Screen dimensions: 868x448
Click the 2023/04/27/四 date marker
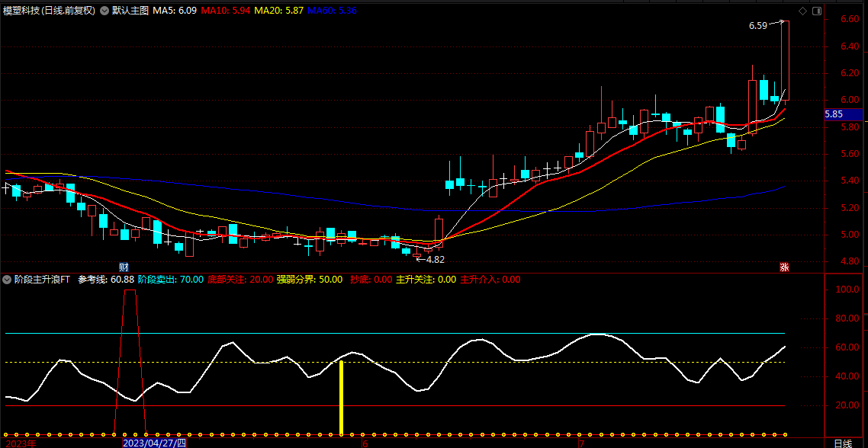[154, 443]
